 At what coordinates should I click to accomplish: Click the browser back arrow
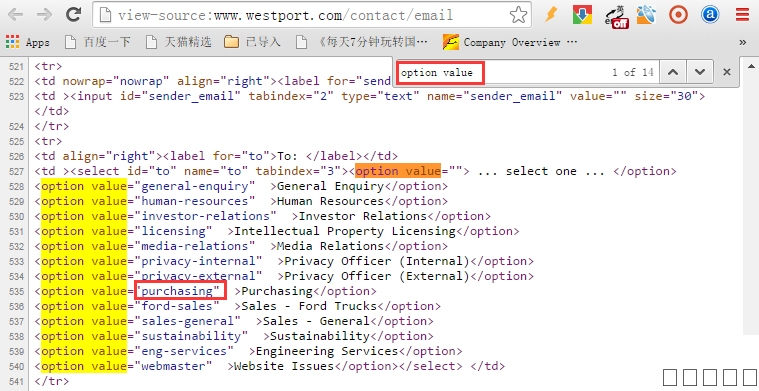click(x=16, y=15)
